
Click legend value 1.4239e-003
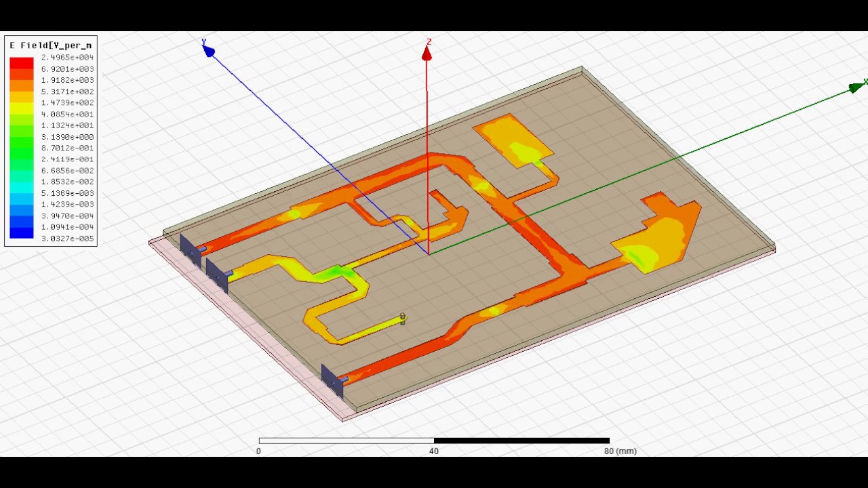click(67, 205)
